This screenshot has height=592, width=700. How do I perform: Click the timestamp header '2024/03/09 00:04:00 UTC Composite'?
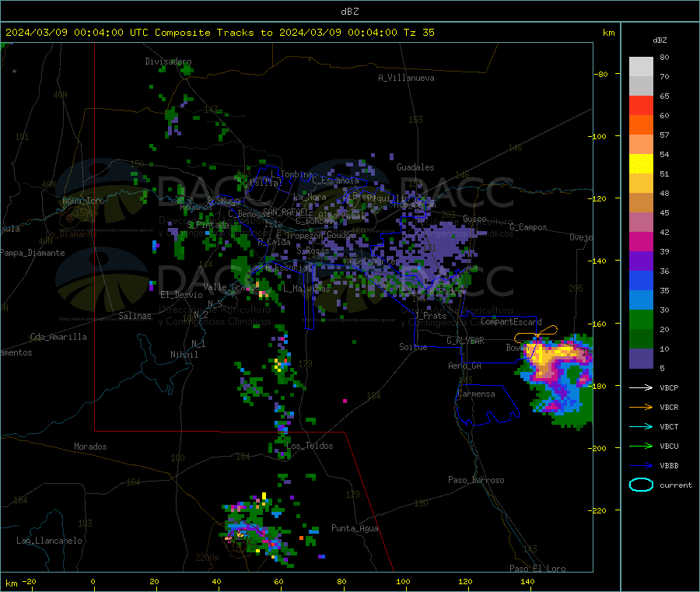[x=107, y=33]
